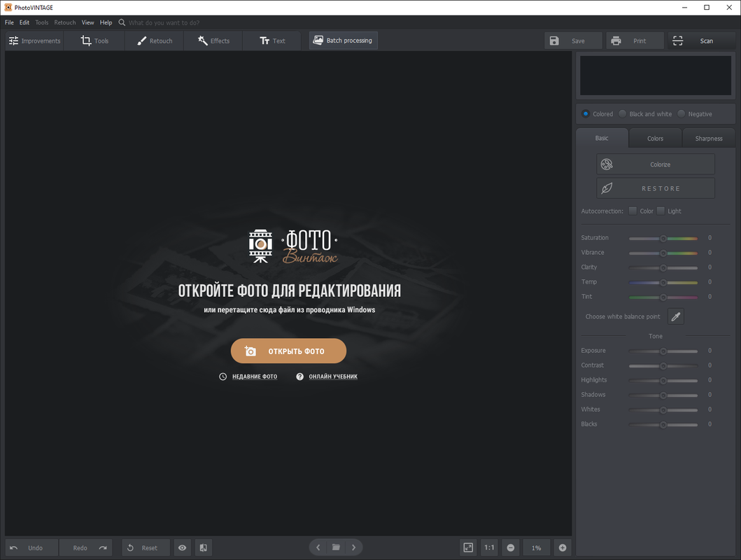Toggle before/after split comparison icon
The height and width of the screenshot is (560, 741).
pyautogui.click(x=203, y=547)
